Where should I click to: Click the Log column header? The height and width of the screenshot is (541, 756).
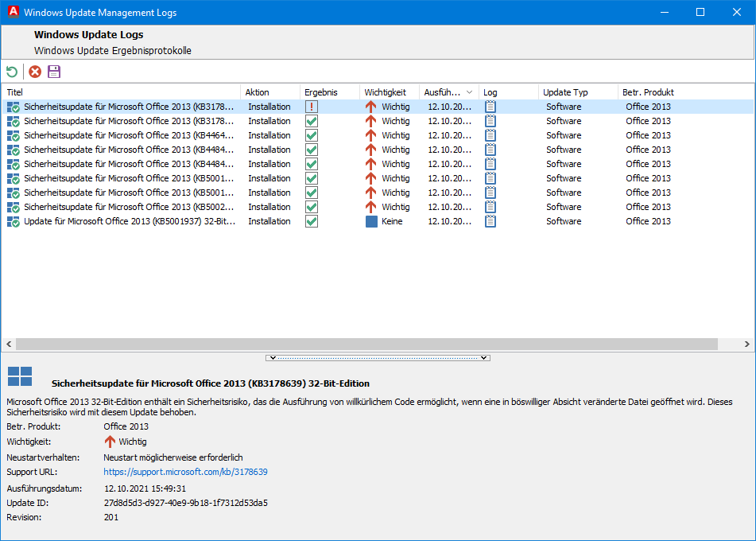[x=509, y=92]
